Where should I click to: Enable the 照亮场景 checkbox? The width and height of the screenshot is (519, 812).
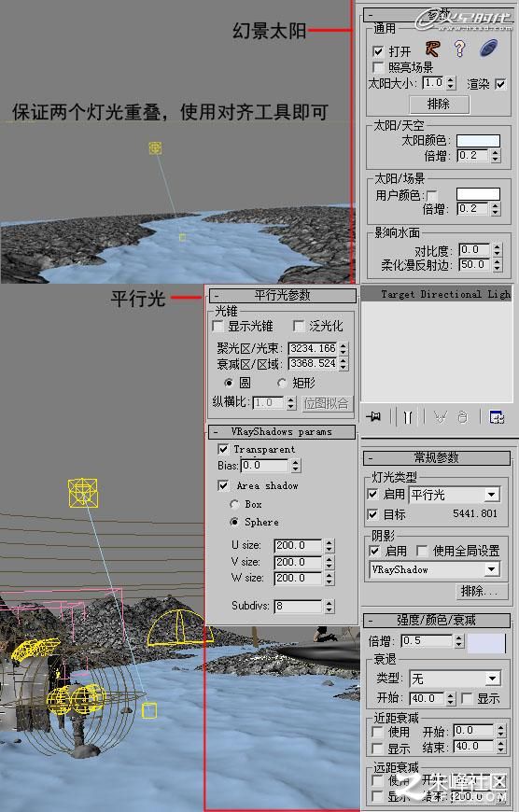378,67
